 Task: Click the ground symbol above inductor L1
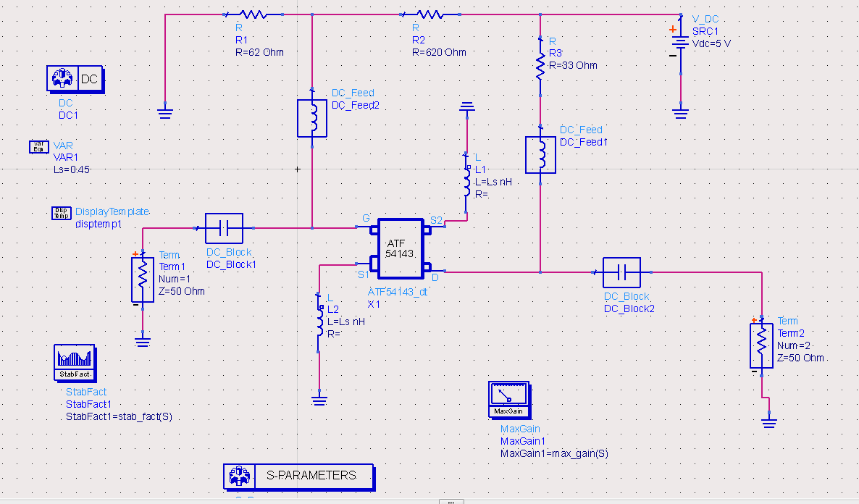pos(466,106)
